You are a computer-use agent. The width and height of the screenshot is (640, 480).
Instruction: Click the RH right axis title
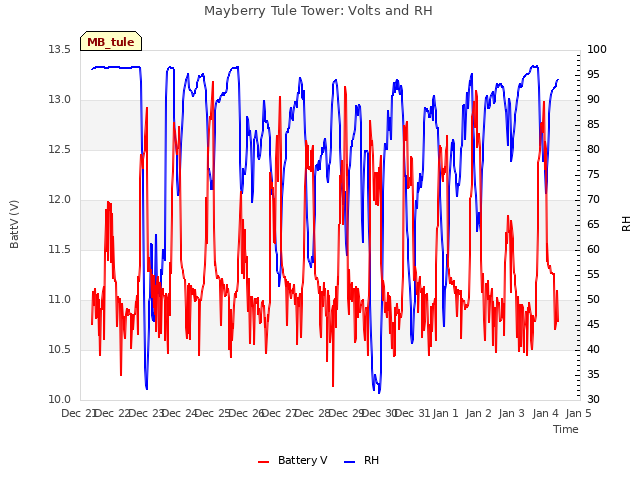pyautogui.click(x=626, y=224)
